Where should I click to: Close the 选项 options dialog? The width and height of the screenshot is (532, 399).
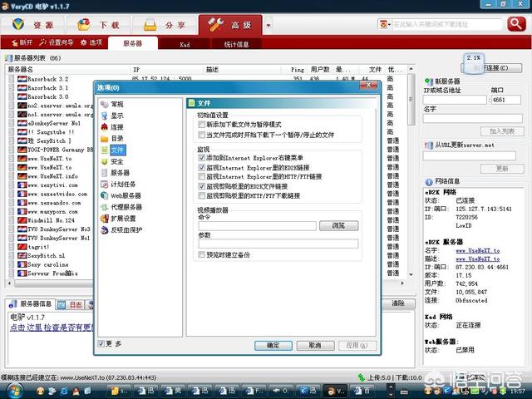(368, 86)
